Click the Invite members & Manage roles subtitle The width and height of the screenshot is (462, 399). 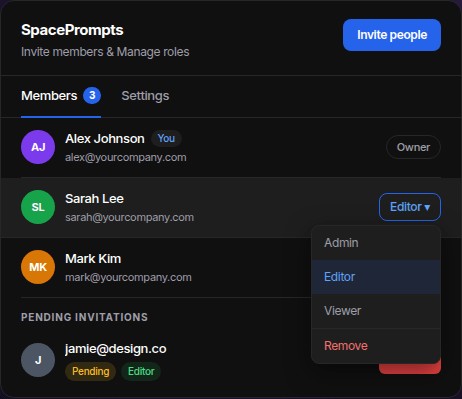pos(105,52)
